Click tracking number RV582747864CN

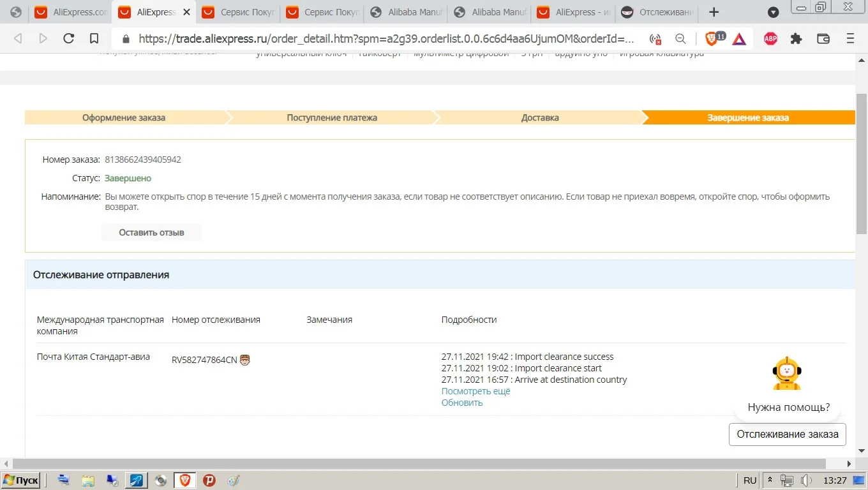point(204,360)
